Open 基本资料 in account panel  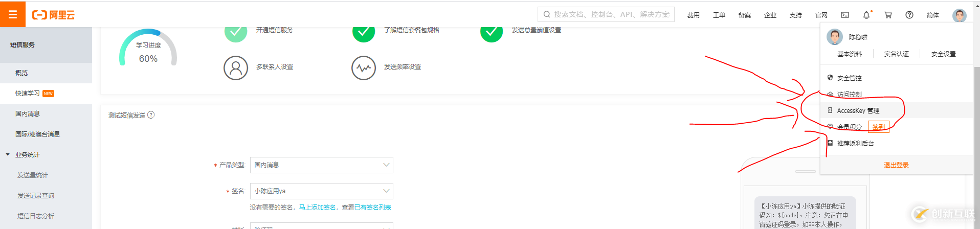click(x=850, y=54)
